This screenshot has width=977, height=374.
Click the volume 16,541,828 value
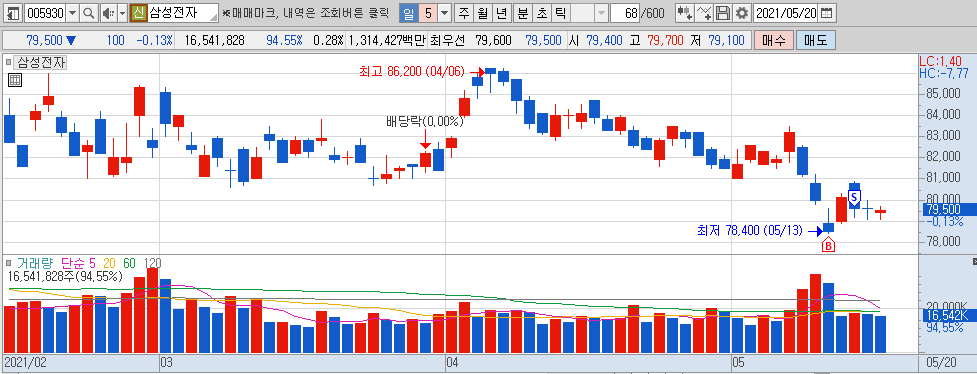214,41
